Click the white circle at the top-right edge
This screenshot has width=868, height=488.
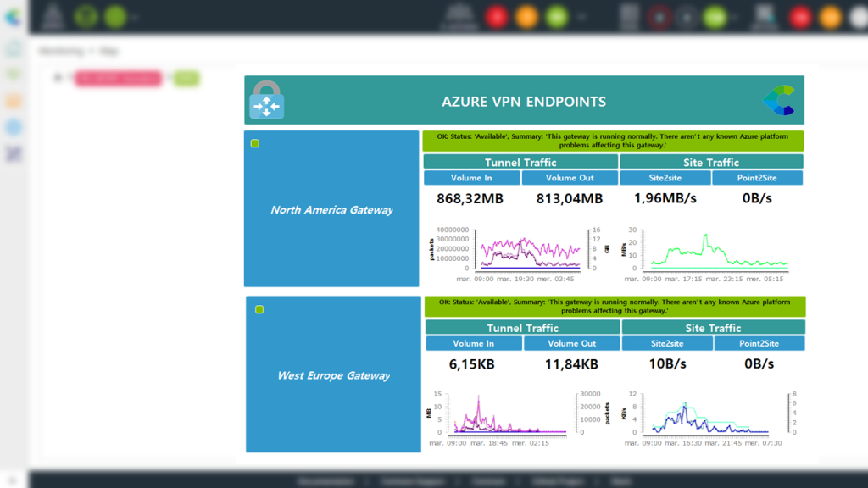[x=860, y=17]
